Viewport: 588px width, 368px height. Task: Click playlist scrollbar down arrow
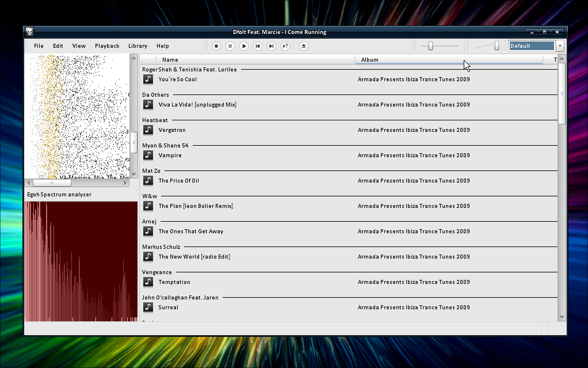coord(562,316)
